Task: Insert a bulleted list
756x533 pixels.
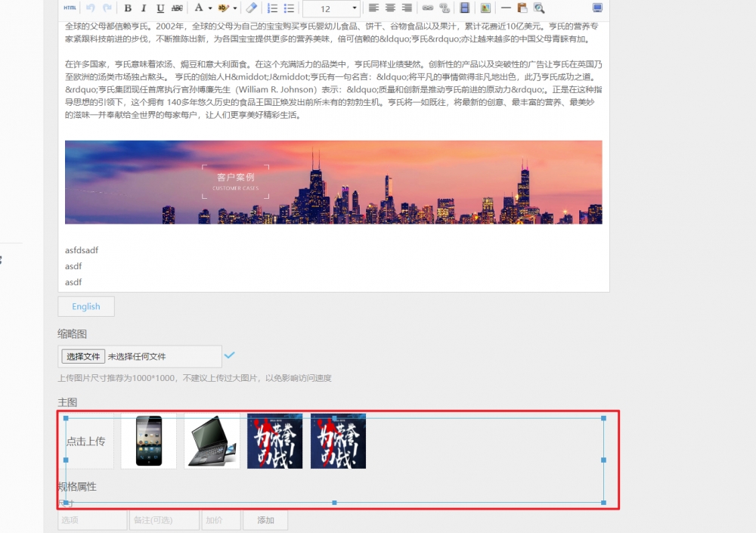Action: coord(289,8)
